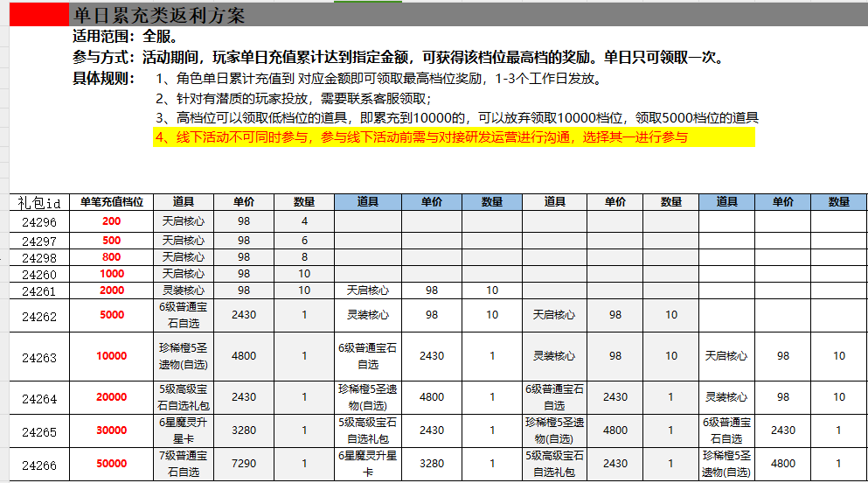Click the 参与方式 description line
This screenshot has height=483, width=868.
[x=399, y=57]
